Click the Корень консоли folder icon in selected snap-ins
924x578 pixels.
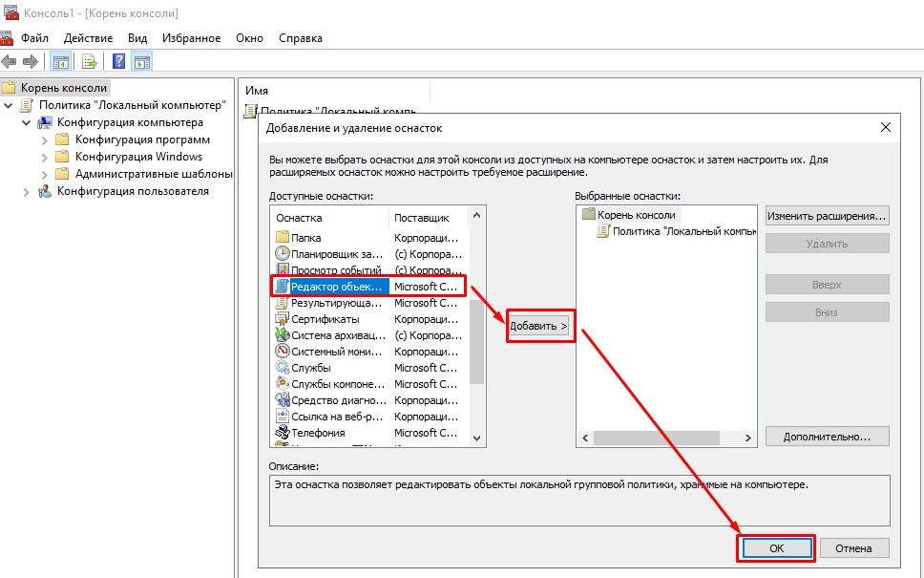(588, 214)
